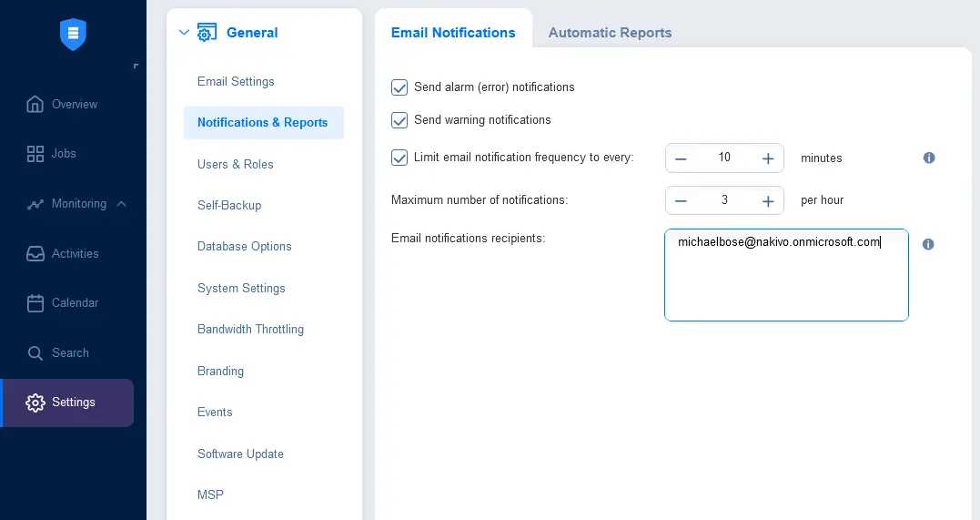980x520 pixels.
Task: Open Software Update settings
Action: coord(240,454)
